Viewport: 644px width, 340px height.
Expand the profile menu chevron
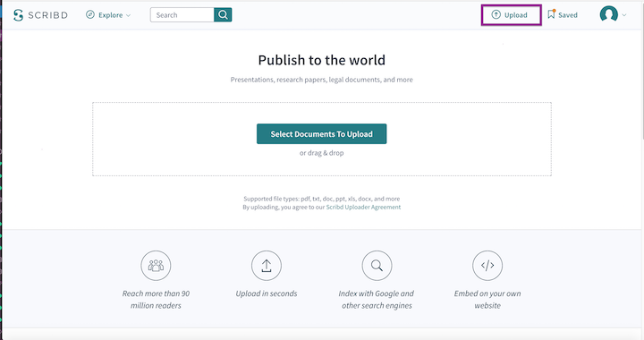pyautogui.click(x=624, y=15)
